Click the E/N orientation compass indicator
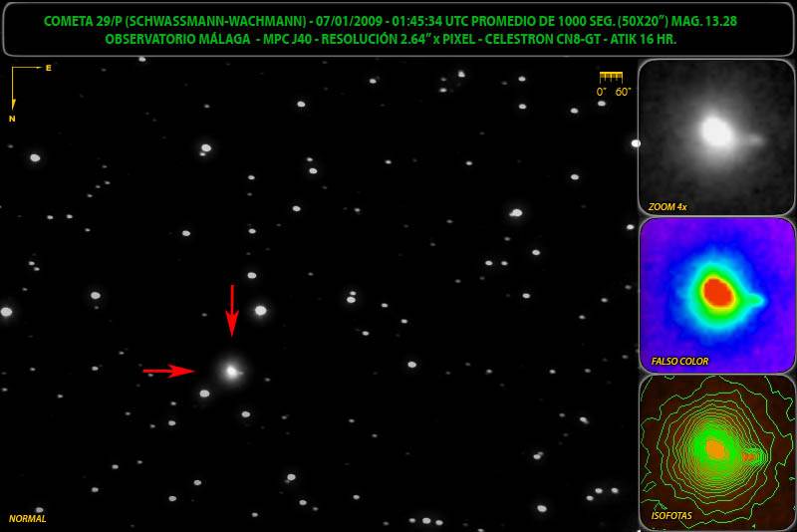 [x=30, y=93]
